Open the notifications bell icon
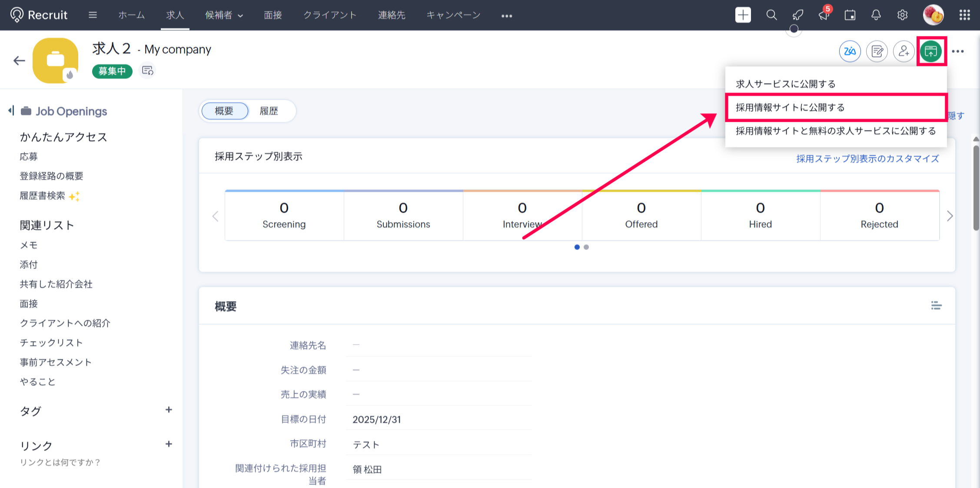This screenshot has height=488, width=980. tap(876, 15)
